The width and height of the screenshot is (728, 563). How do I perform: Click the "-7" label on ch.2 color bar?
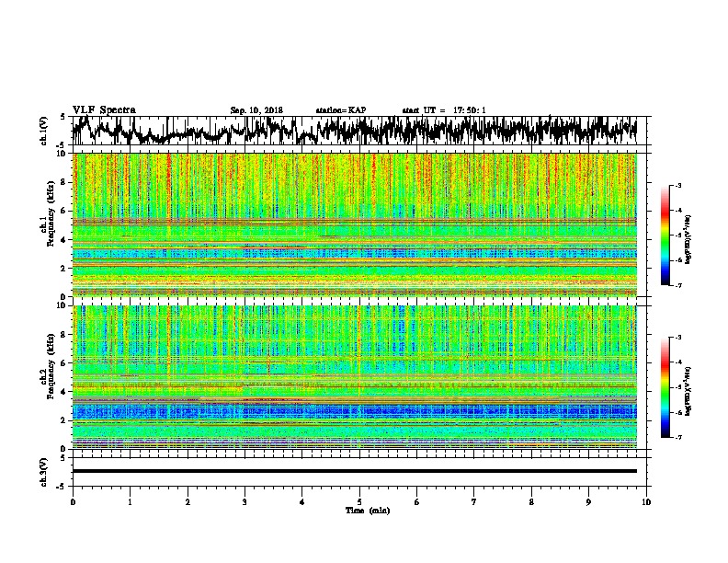[678, 438]
